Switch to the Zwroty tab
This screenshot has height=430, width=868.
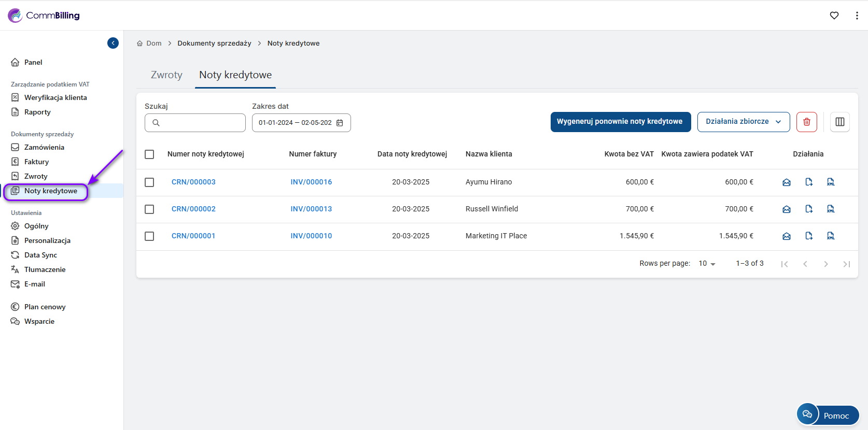[x=166, y=75]
